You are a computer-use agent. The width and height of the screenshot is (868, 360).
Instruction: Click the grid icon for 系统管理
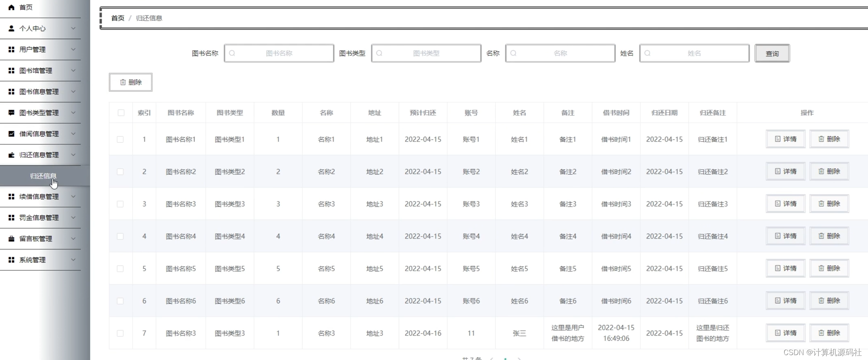coord(11,260)
